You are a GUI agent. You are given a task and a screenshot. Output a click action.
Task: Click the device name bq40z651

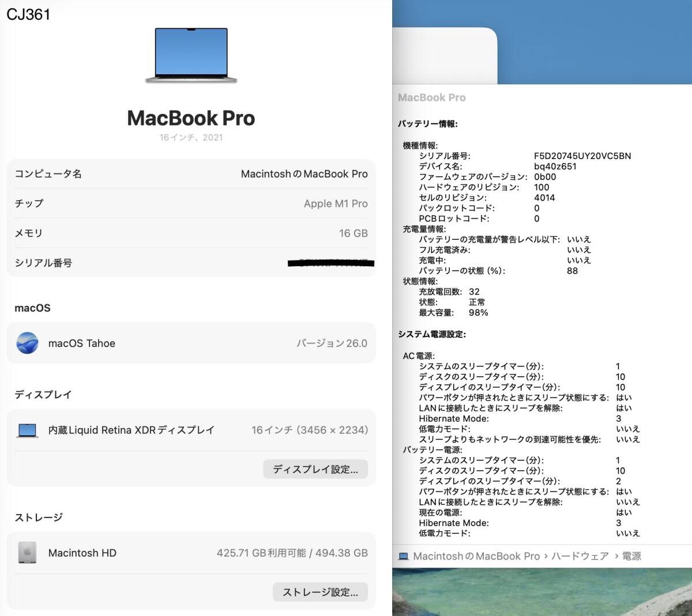(x=555, y=167)
